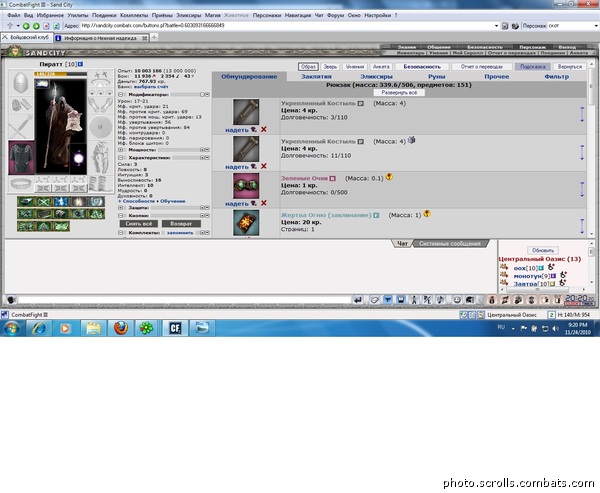600x493 pixels.
Task: Click the Stop page icon in toolbar
Action: pyautogui.click(x=46, y=26)
